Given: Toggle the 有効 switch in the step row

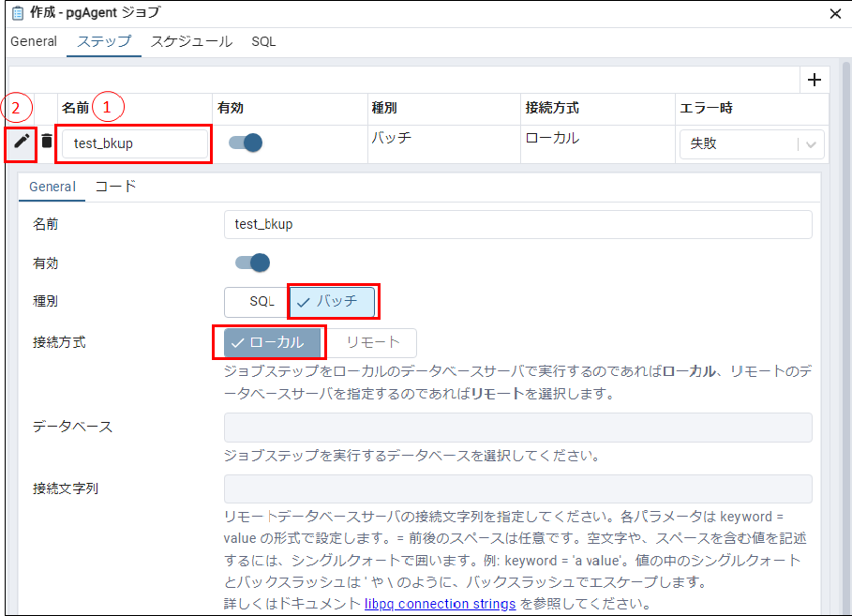Looking at the screenshot, I should [x=246, y=143].
